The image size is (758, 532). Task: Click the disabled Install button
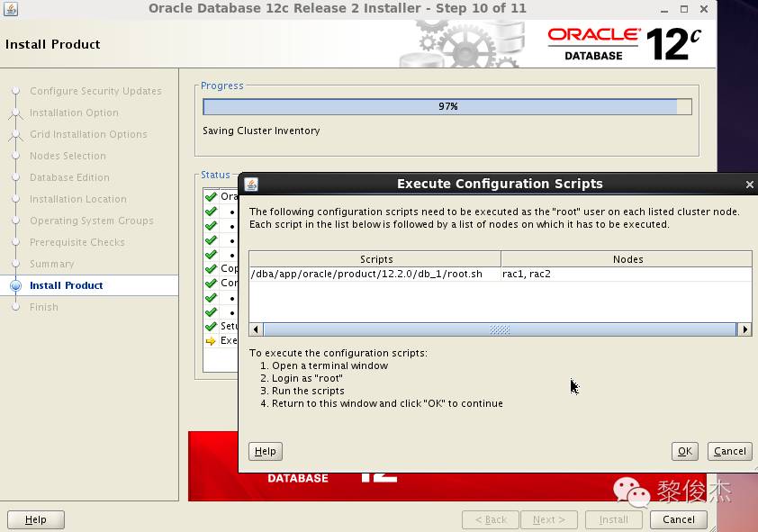click(613, 519)
